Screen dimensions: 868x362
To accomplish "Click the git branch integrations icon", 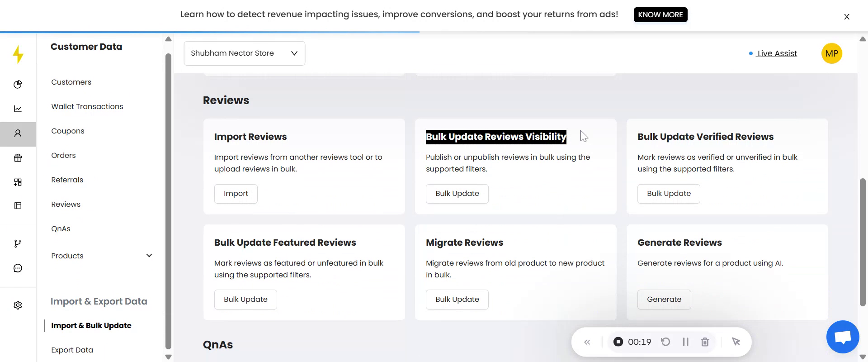I will (x=18, y=244).
